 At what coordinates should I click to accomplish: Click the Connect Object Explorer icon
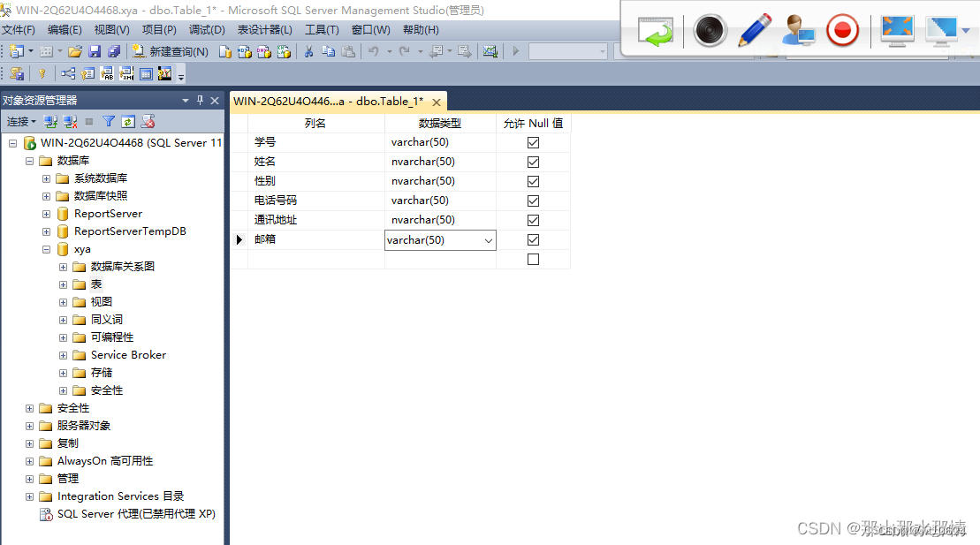(50, 121)
